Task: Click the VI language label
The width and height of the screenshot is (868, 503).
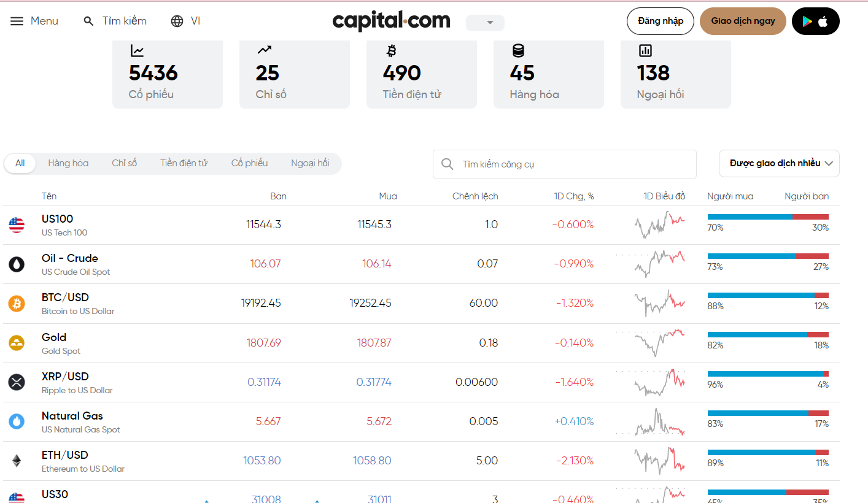Action: [x=195, y=21]
